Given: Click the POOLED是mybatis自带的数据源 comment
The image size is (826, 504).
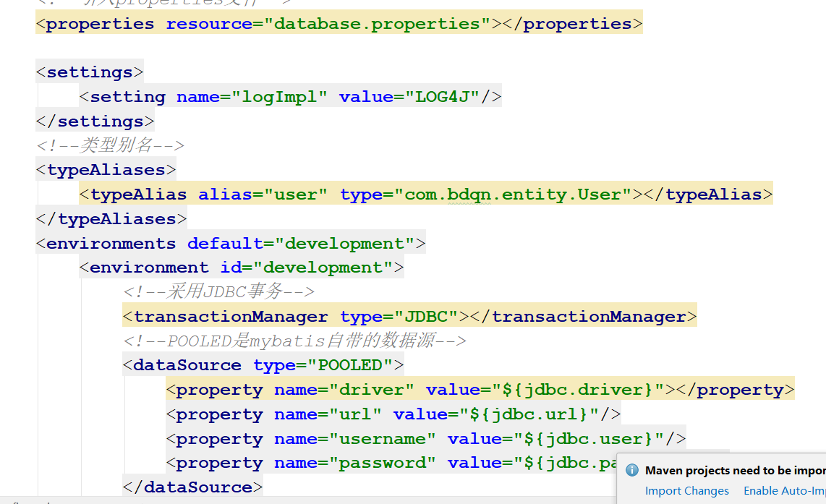Looking at the screenshot, I should click(x=294, y=341).
